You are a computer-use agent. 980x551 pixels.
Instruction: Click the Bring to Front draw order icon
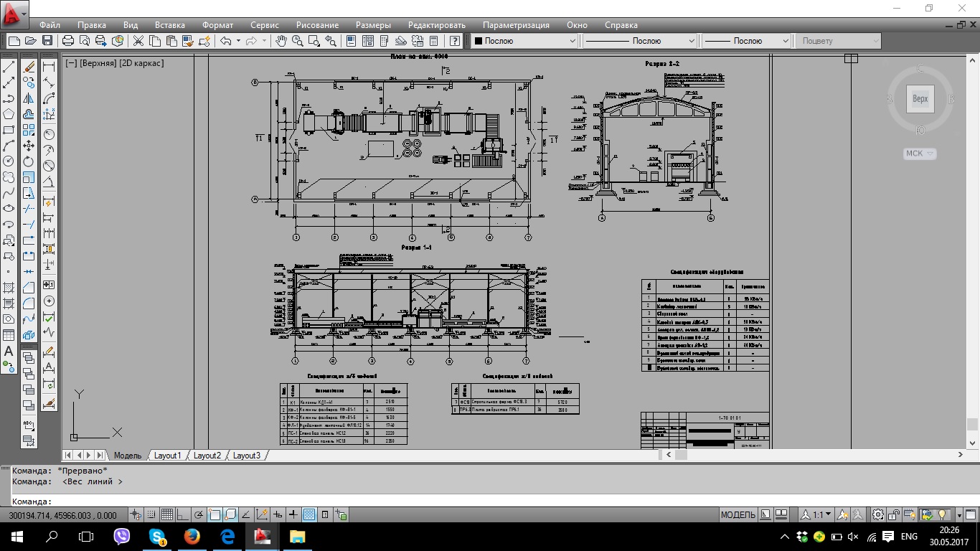(29, 357)
